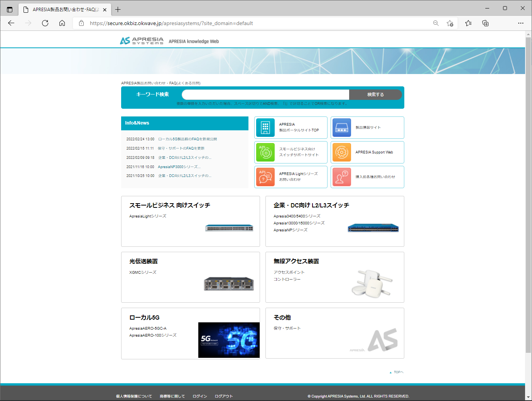Open the Apresia3400/5400シリーズ link

[297, 216]
